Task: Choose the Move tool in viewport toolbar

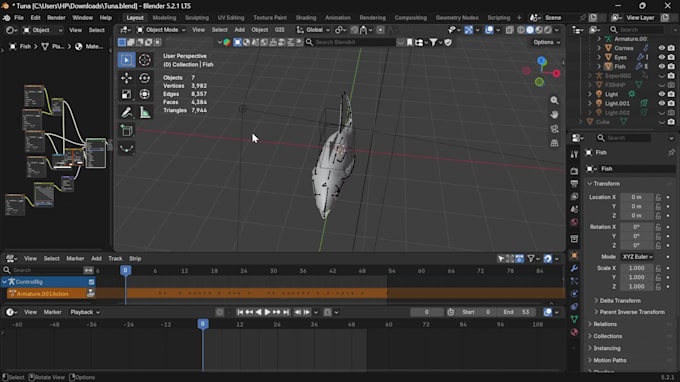Action: coord(126,78)
